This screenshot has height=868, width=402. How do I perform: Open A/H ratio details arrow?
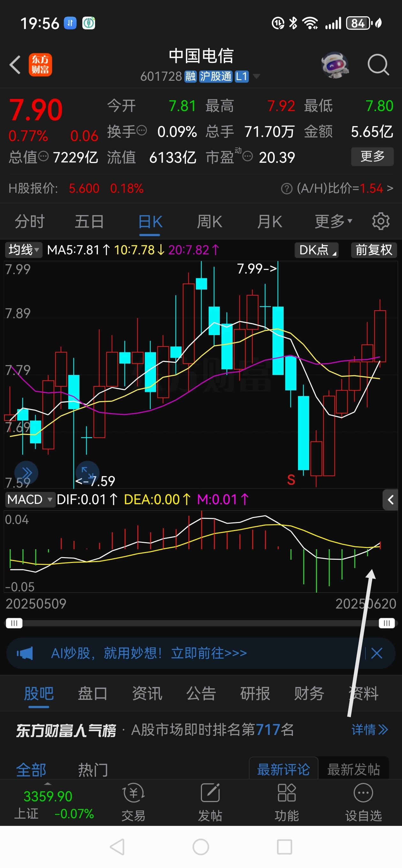(x=390, y=189)
